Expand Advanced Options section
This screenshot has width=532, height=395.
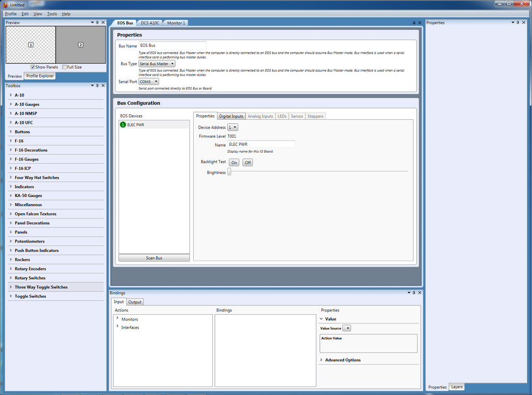[x=321, y=360]
